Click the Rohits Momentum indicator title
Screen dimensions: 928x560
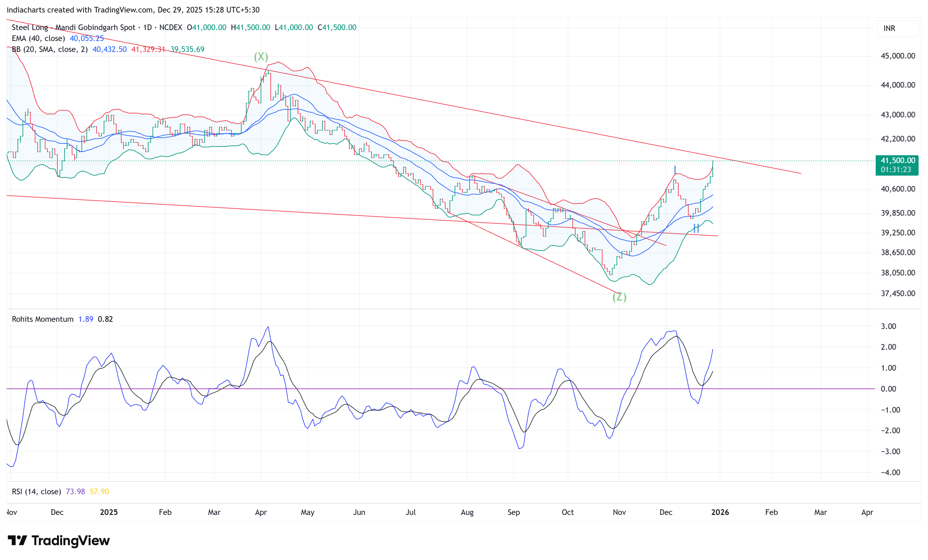pyautogui.click(x=43, y=319)
